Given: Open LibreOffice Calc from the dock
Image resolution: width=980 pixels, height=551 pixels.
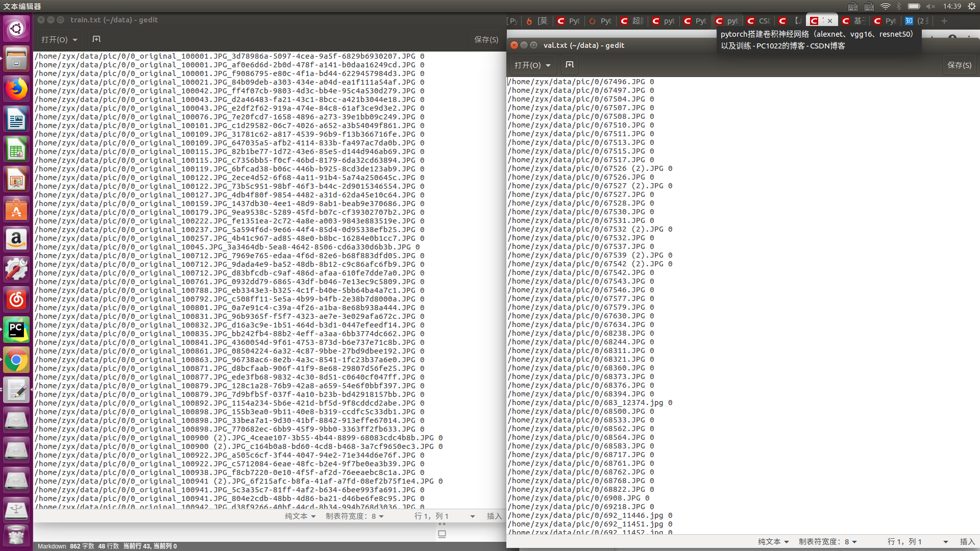Looking at the screenshot, I should click(16, 149).
